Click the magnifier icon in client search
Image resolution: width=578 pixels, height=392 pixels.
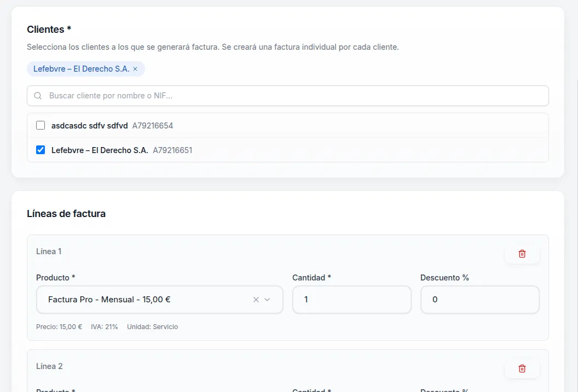click(x=38, y=96)
